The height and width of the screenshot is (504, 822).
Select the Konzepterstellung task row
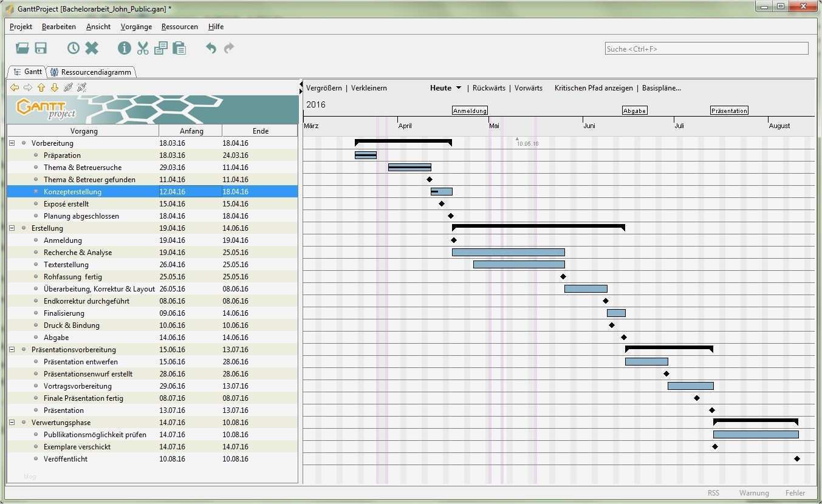[x=72, y=191]
